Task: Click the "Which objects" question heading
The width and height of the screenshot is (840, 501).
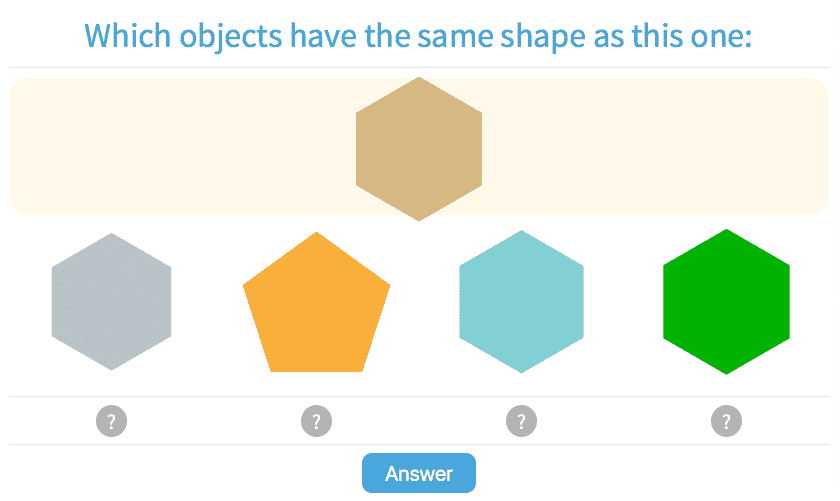Action: click(418, 37)
